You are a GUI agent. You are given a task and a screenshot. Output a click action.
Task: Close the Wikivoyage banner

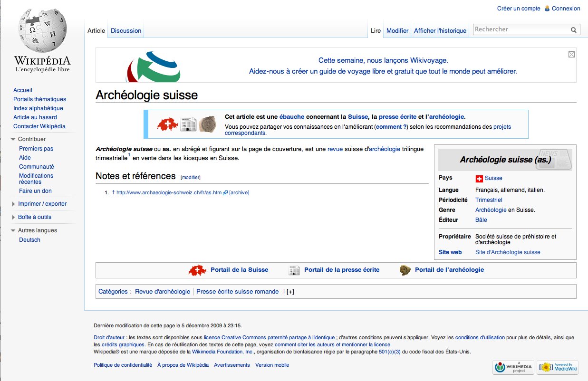coord(571,55)
